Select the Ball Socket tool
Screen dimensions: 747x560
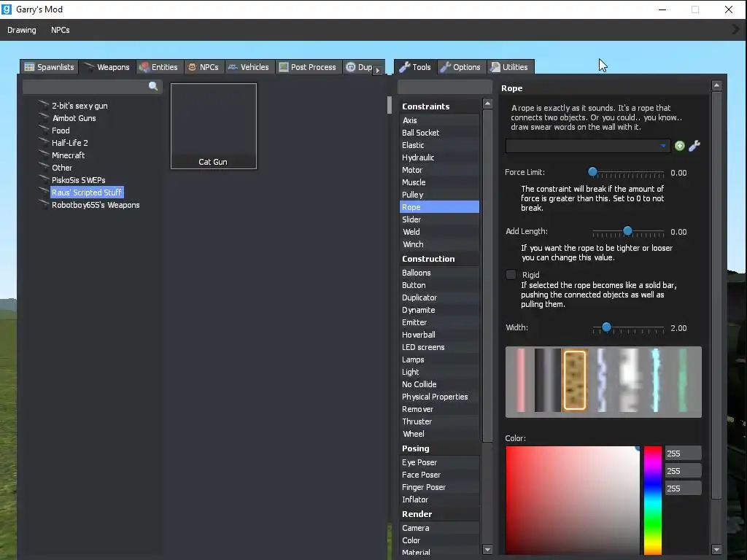(x=439, y=133)
